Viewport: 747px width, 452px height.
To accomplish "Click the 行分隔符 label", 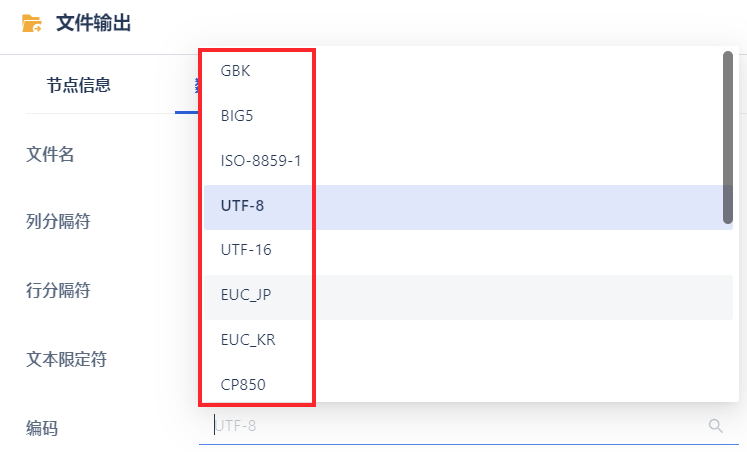I will click(58, 290).
